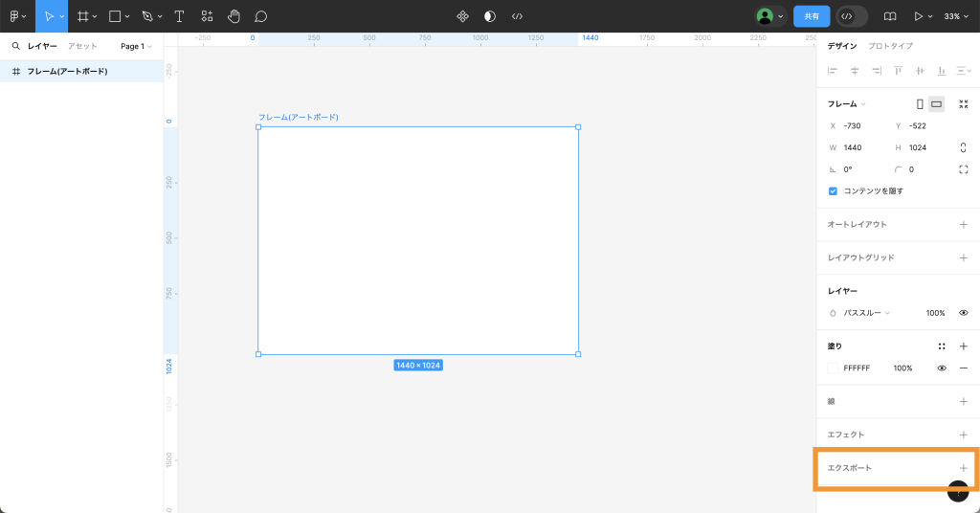Switch to the プロトタイプ tab

point(890,46)
